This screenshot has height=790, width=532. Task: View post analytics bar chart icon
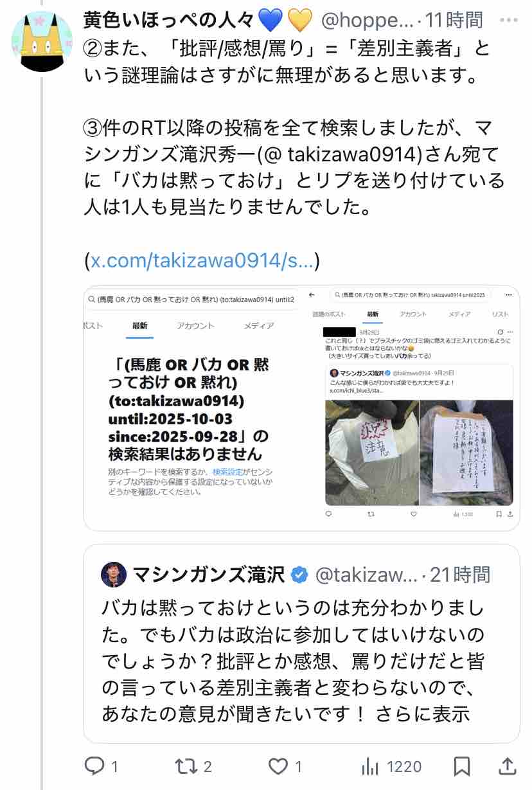(370, 766)
